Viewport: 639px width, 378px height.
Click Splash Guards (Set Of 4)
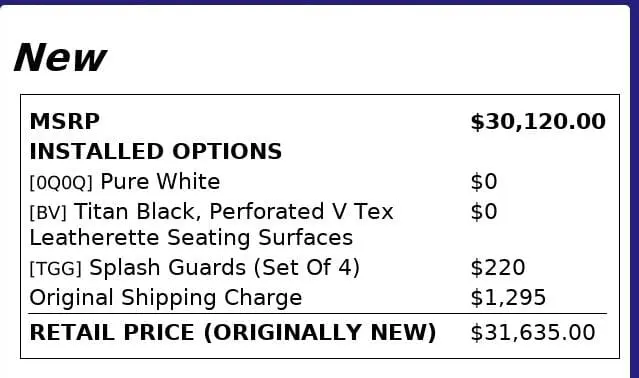point(225,268)
